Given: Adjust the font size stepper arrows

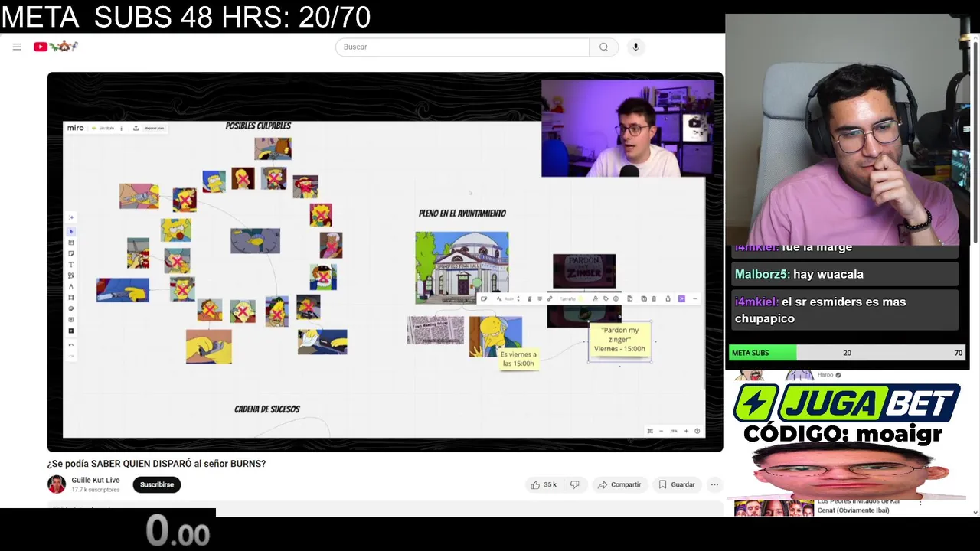Looking at the screenshot, I should tap(518, 298).
